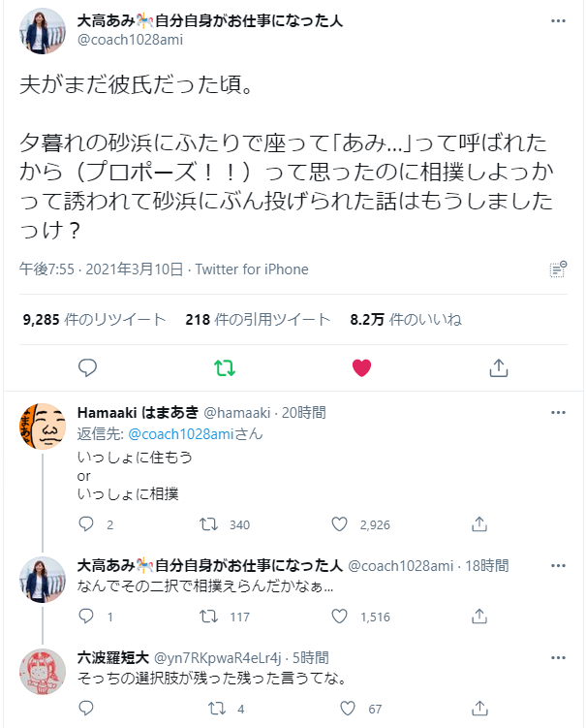Open more options on Hamaaki's reply
This screenshot has height=728, width=586.
point(558,412)
